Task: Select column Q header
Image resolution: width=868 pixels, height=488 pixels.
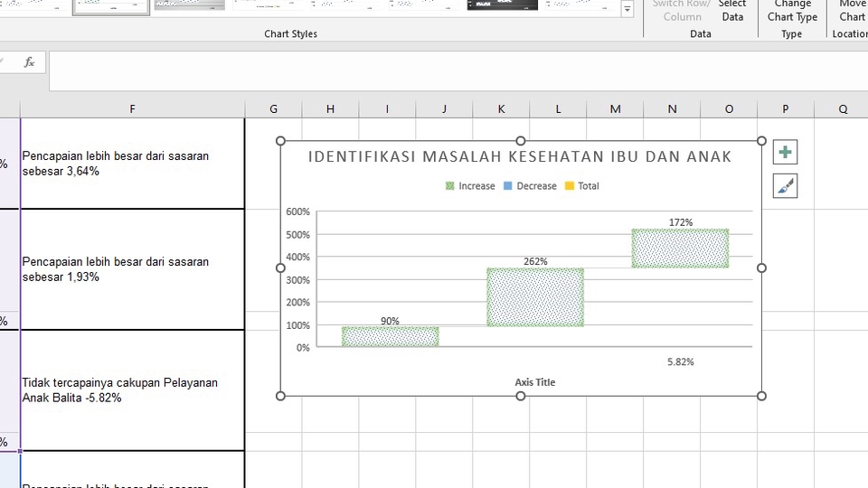Action: (843, 109)
